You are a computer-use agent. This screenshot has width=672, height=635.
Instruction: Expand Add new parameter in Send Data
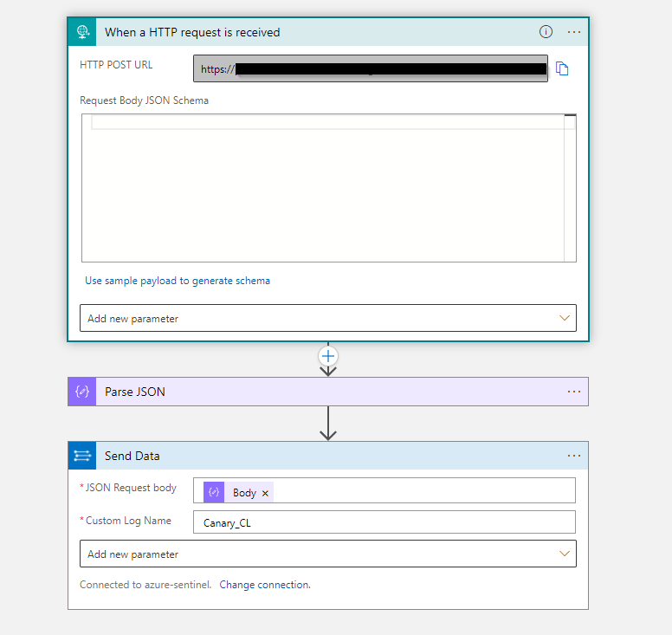327,554
